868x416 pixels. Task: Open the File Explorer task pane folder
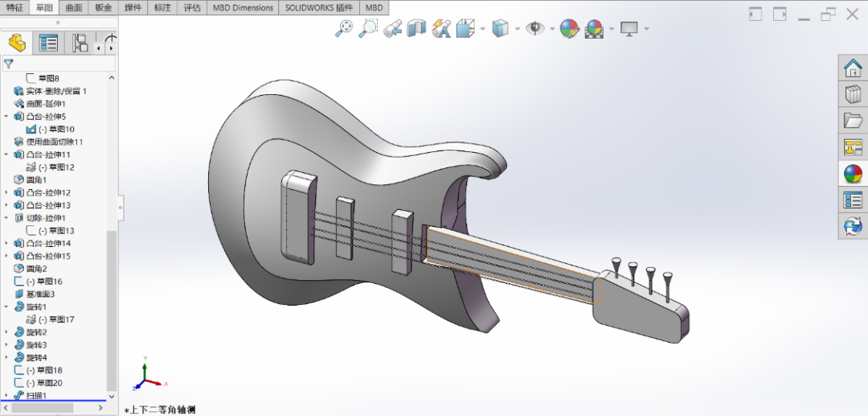853,120
